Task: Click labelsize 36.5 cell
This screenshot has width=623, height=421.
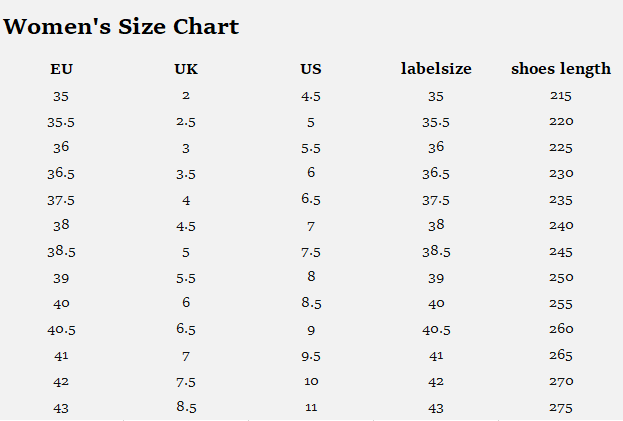Action: pos(436,174)
